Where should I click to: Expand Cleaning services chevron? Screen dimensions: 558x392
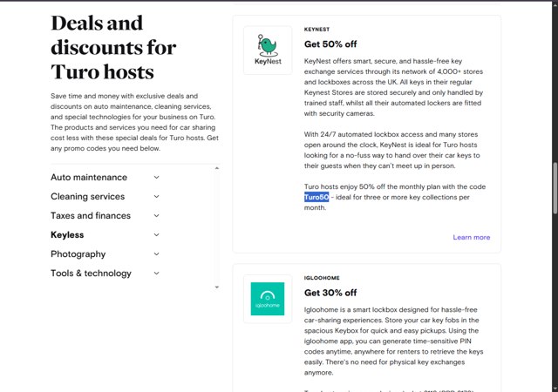coord(156,196)
